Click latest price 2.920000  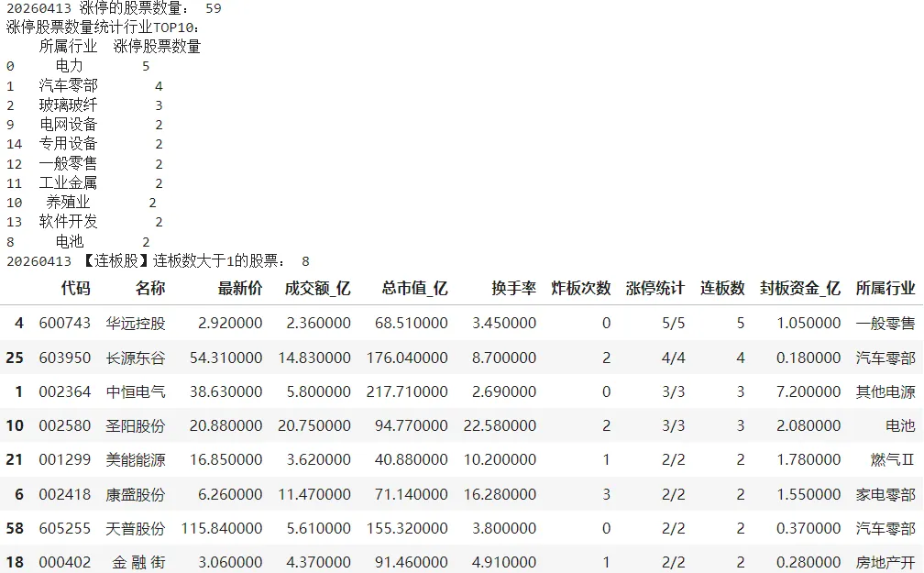tap(230, 323)
